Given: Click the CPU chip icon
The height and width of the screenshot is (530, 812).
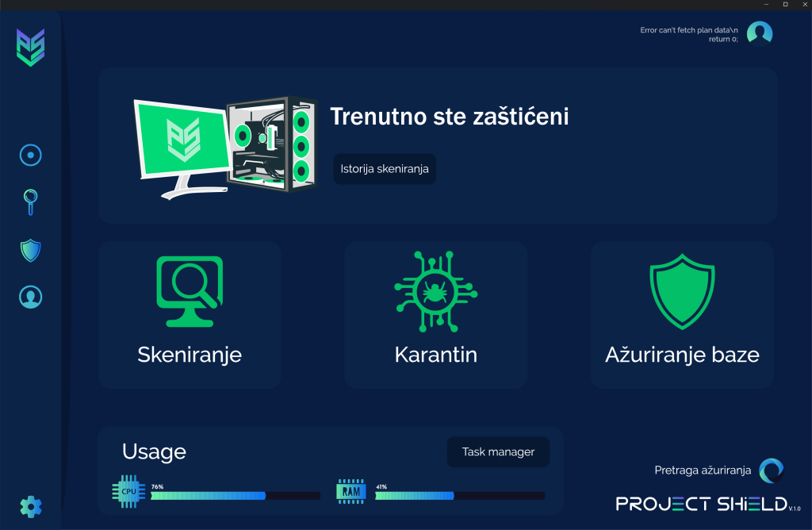Looking at the screenshot, I should click(x=128, y=491).
